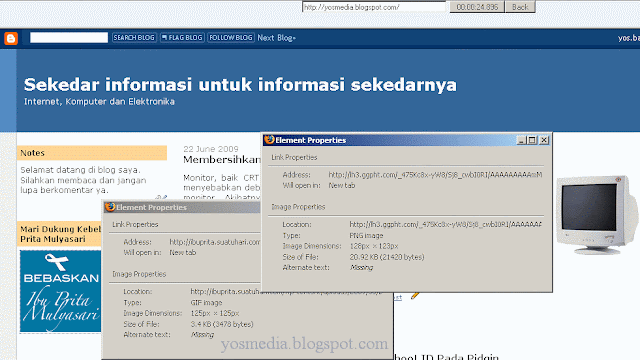Click the URL field showing yosmedia.blogspot.com
Viewport: 640px width, 360px height.
coord(373,7)
